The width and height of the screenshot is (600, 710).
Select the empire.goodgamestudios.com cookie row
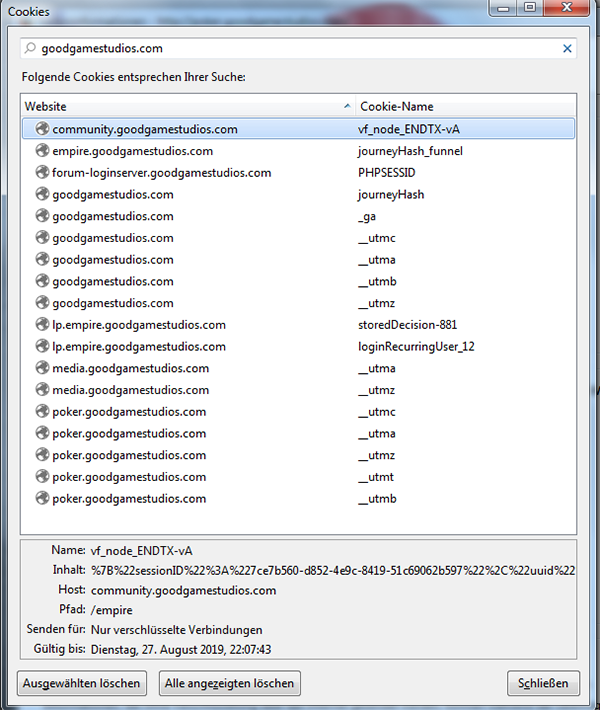298,151
